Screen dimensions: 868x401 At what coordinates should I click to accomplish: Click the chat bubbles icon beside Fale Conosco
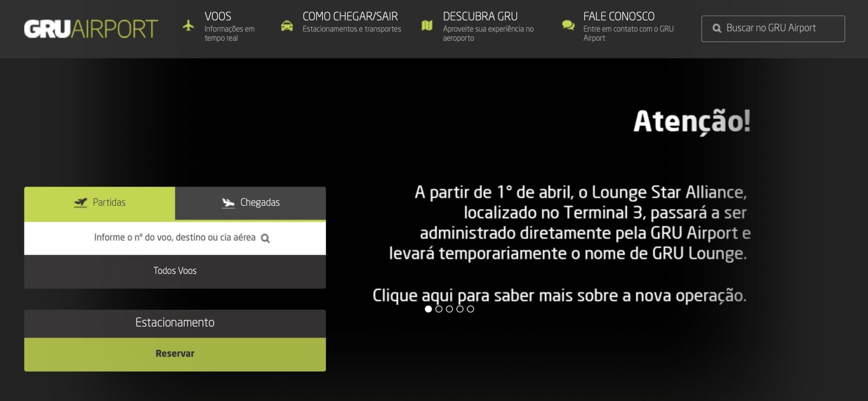(568, 25)
